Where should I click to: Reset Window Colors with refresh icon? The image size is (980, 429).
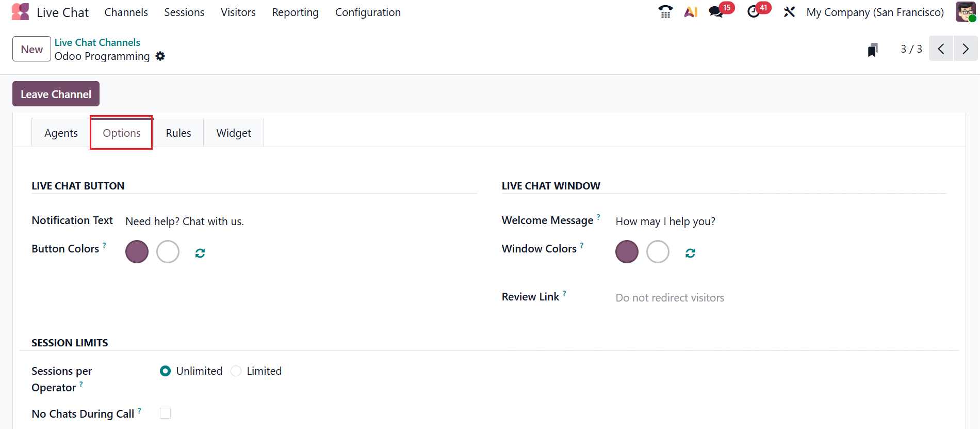tap(690, 253)
